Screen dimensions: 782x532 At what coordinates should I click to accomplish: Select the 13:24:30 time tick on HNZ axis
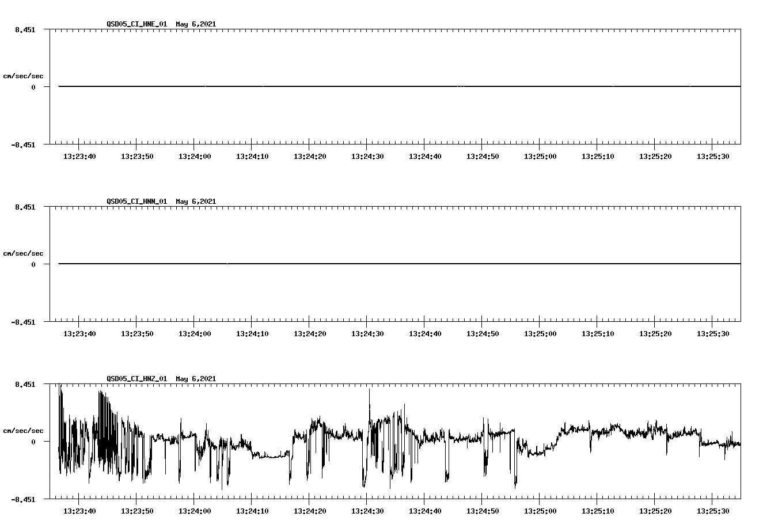coord(369,510)
